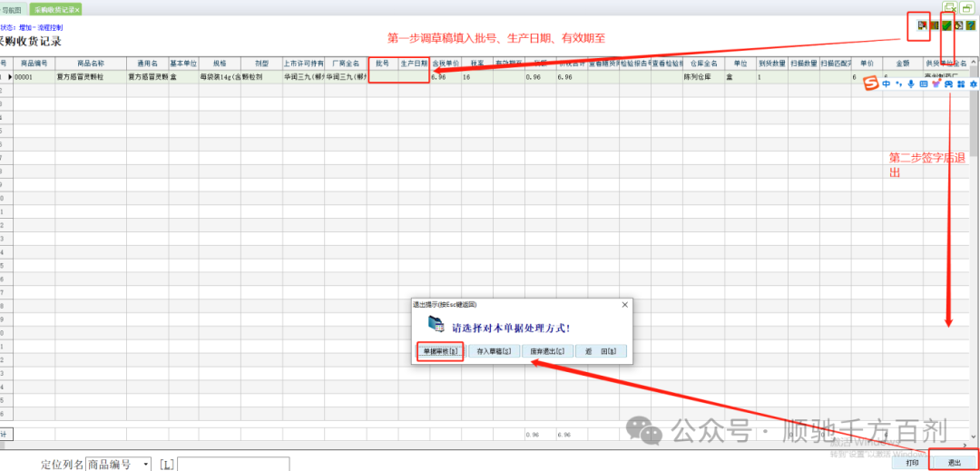The height and width of the screenshot is (471, 980).
Task: Click the 仓库全名 column header
Action: pos(704,64)
